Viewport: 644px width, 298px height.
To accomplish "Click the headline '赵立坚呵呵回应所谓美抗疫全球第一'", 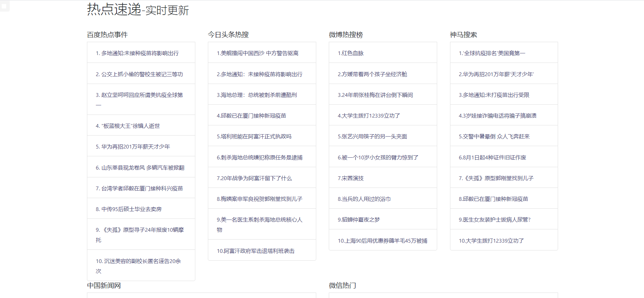I will click(x=139, y=100).
